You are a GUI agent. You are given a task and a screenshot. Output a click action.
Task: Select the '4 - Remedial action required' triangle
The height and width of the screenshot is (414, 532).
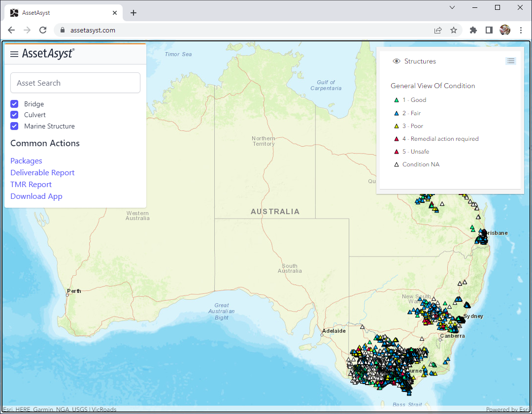pos(396,139)
